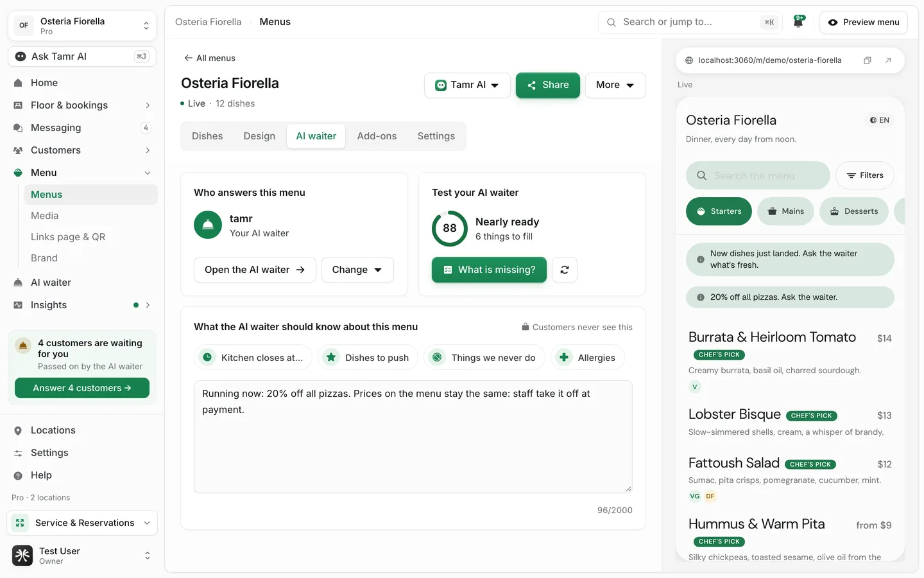Switch to the Dishes tab
The height and width of the screenshot is (578, 924).
click(x=207, y=136)
